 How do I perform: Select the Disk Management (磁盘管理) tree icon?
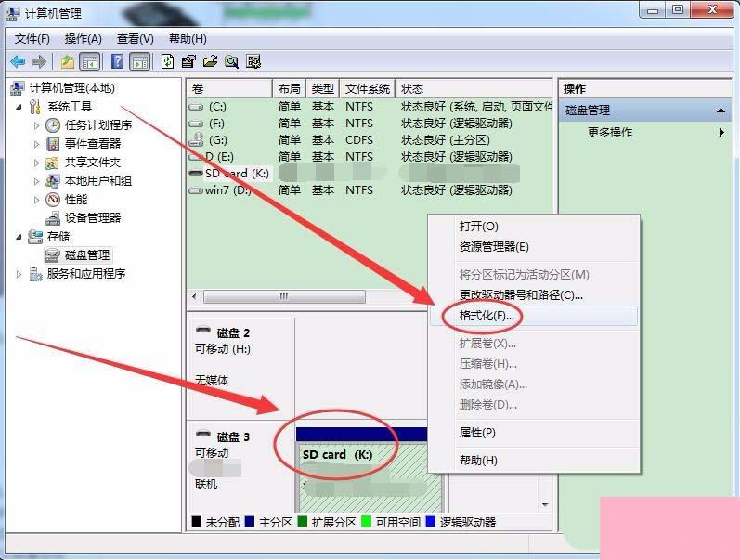click(52, 255)
